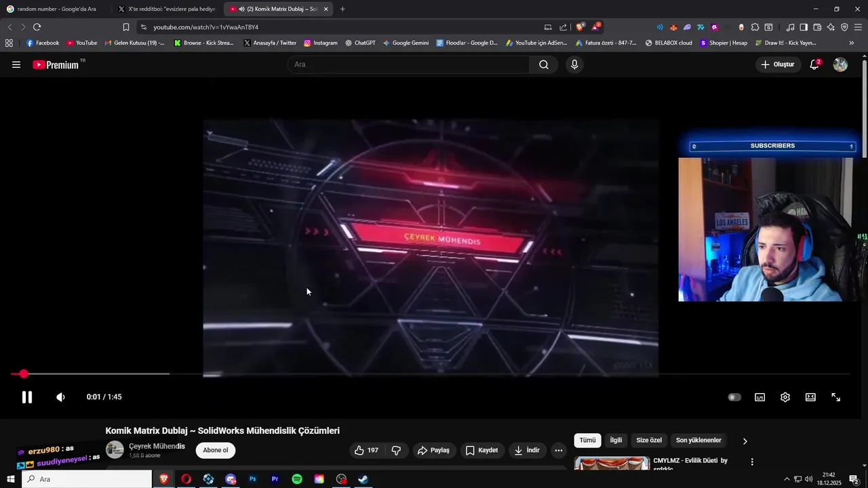Enter fullscreen mode in player

click(836, 397)
